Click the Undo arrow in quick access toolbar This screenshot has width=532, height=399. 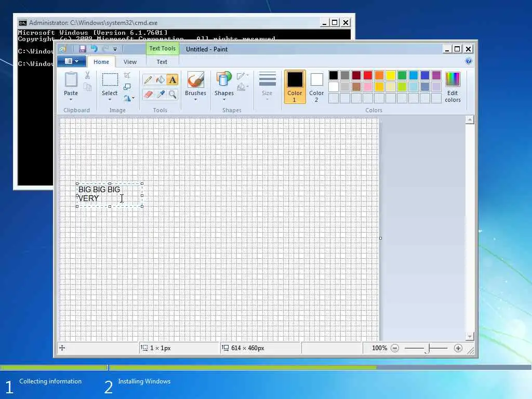(x=94, y=49)
